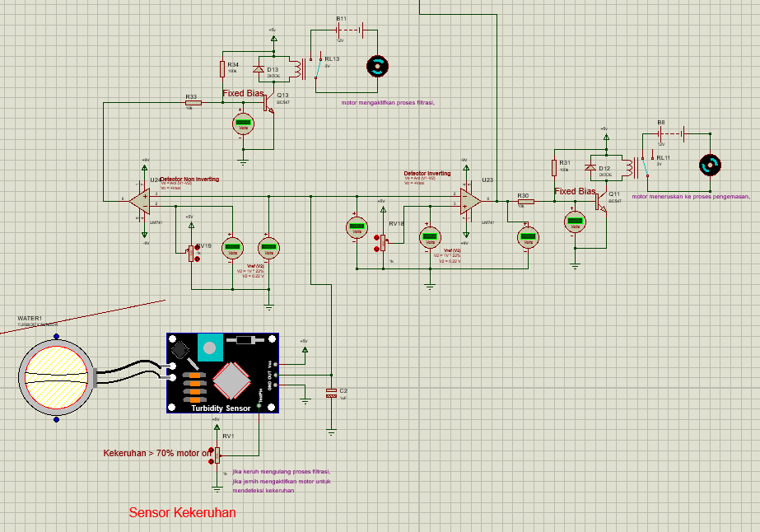Viewport: 760px width, 532px height.
Task: Click the +5v terminal above relay RL13 coil
Action: pos(273,37)
